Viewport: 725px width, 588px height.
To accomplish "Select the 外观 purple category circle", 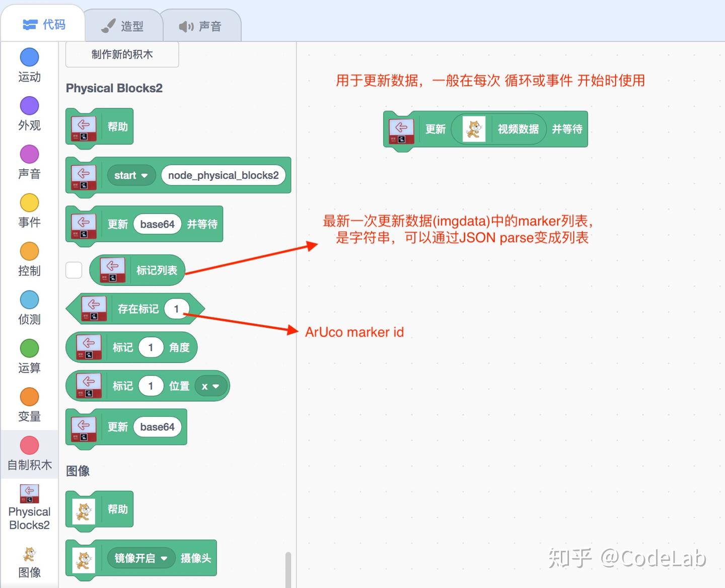I will [29, 106].
